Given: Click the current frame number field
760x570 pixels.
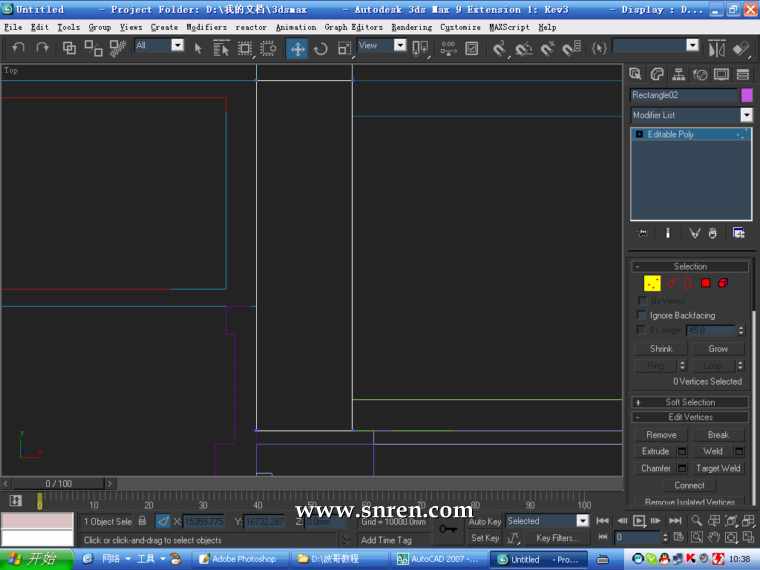Looking at the screenshot, I should click(637, 537).
